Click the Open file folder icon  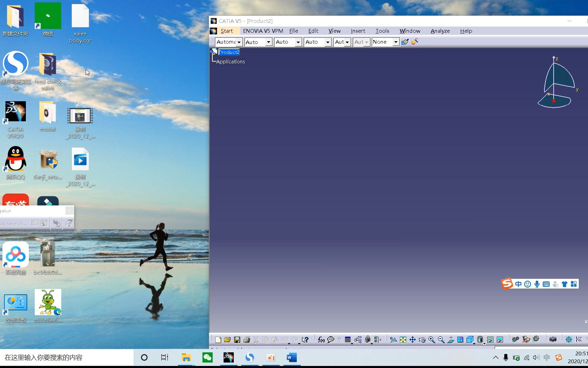pos(227,340)
